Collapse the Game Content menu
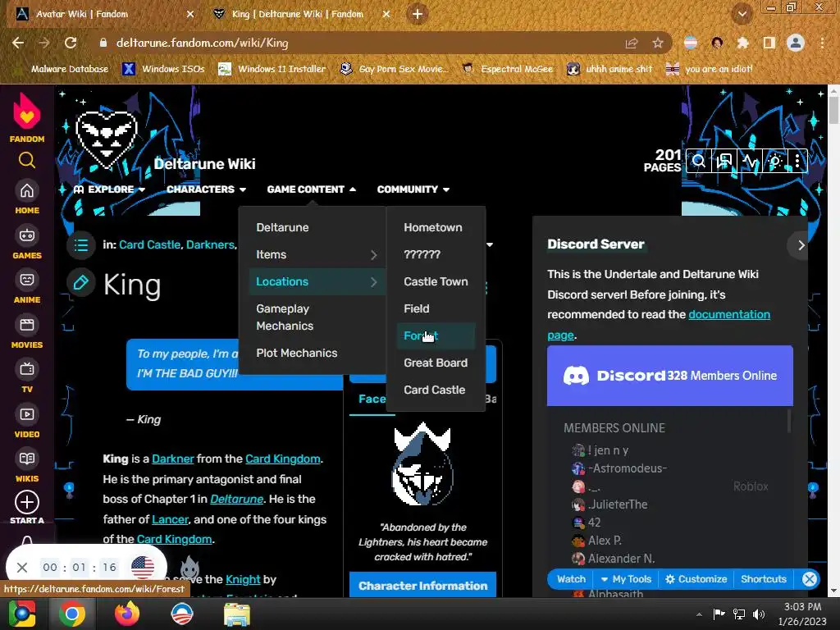The image size is (840, 630). [x=311, y=189]
